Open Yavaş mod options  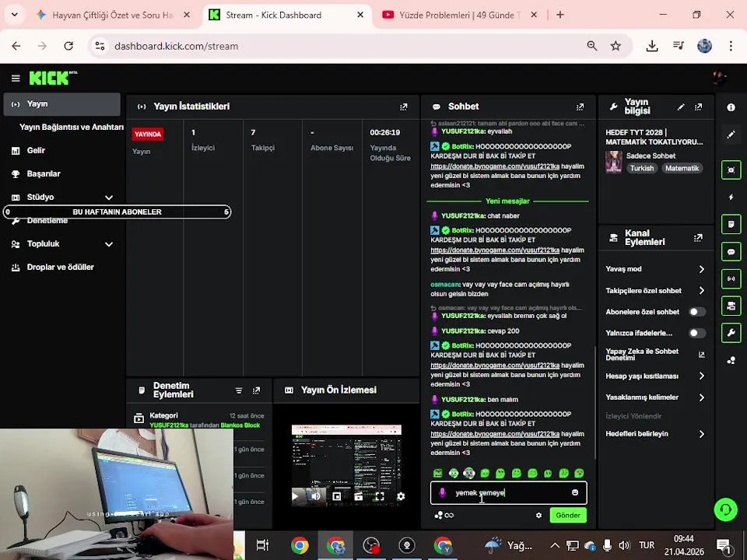655,269
